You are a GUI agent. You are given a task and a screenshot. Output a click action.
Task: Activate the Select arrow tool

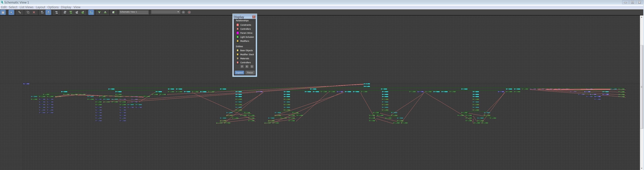pos(11,12)
